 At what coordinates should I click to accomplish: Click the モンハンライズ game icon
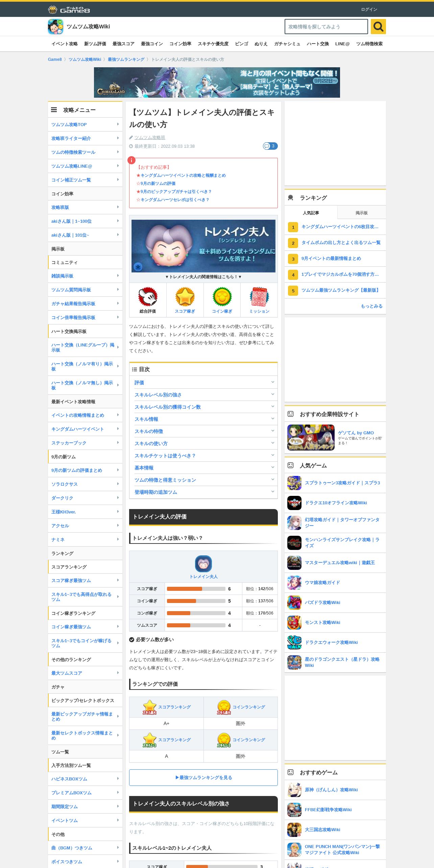click(x=294, y=543)
